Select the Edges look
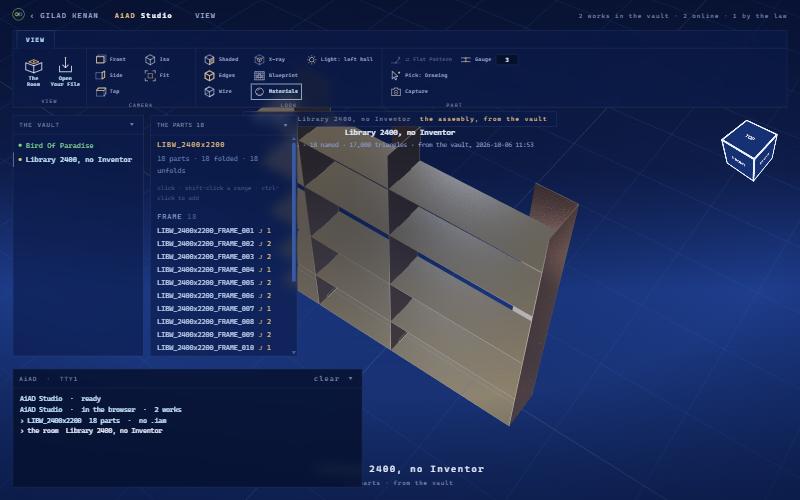 [220, 75]
